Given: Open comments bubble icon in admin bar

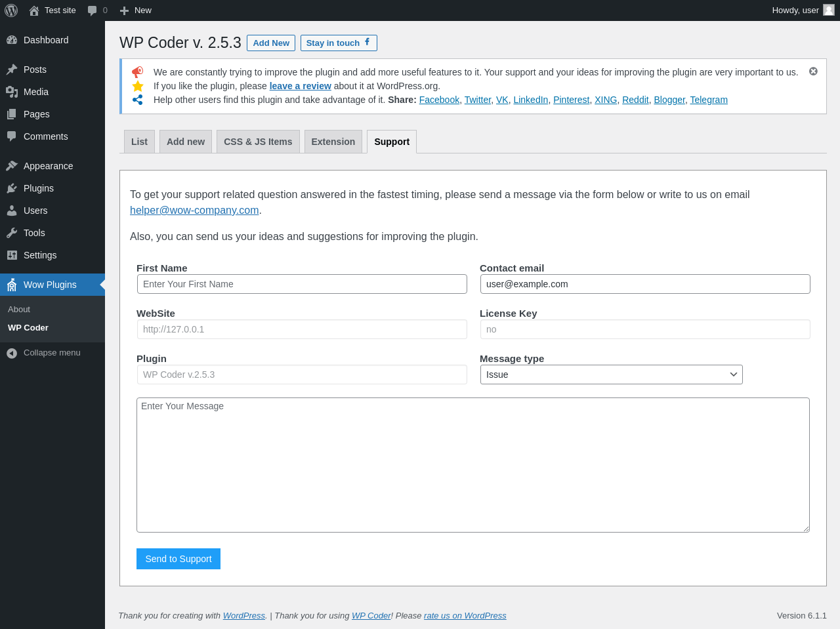Looking at the screenshot, I should pos(93,10).
